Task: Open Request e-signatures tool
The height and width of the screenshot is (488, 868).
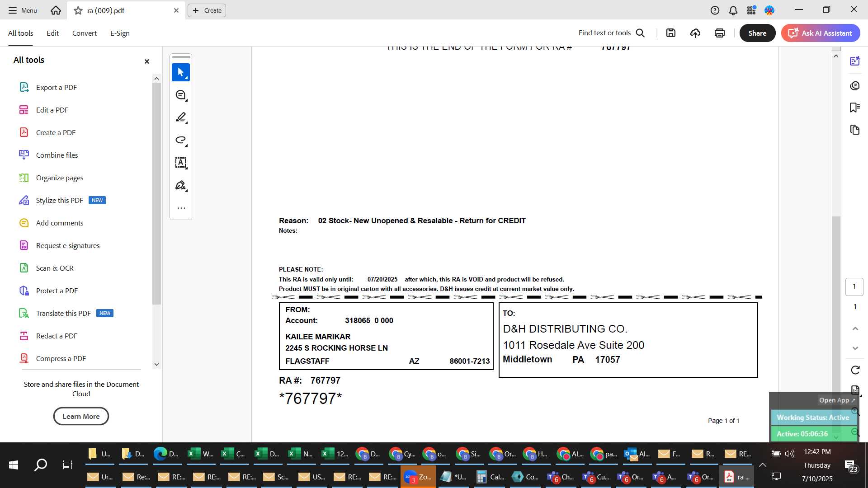Action: (x=68, y=245)
